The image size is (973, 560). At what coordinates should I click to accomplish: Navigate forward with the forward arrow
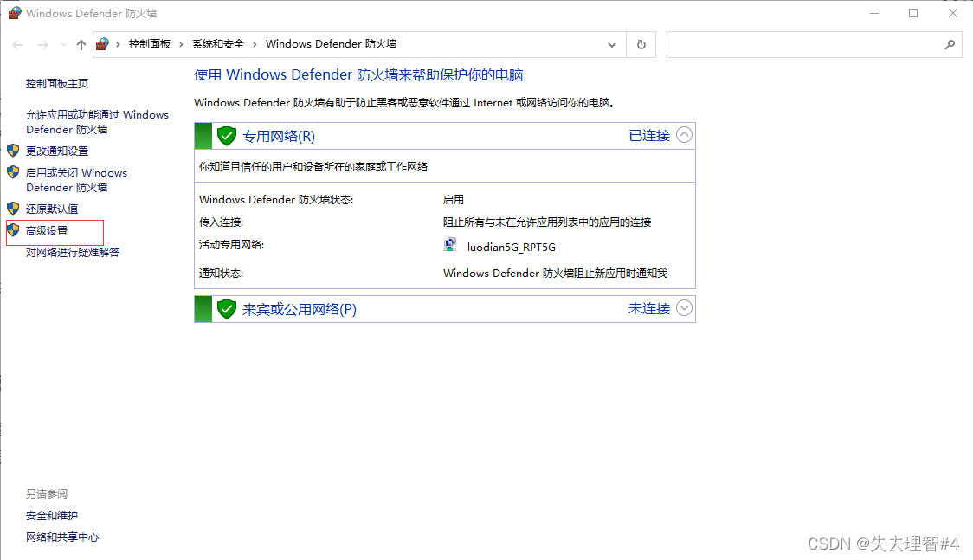click(x=42, y=45)
